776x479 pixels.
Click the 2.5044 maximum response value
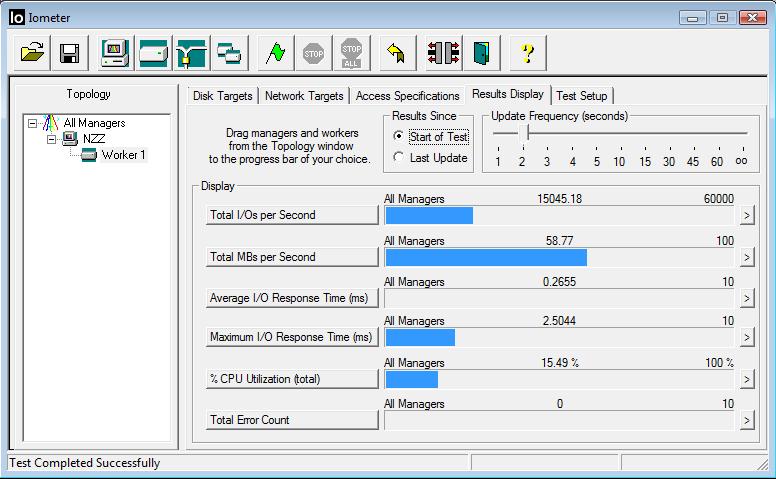(x=559, y=321)
